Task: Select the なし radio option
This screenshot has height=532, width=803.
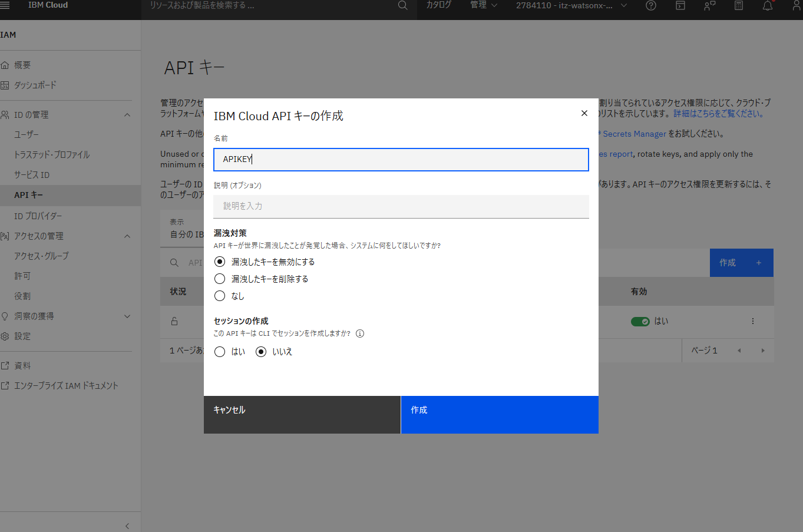Action: tap(220, 296)
